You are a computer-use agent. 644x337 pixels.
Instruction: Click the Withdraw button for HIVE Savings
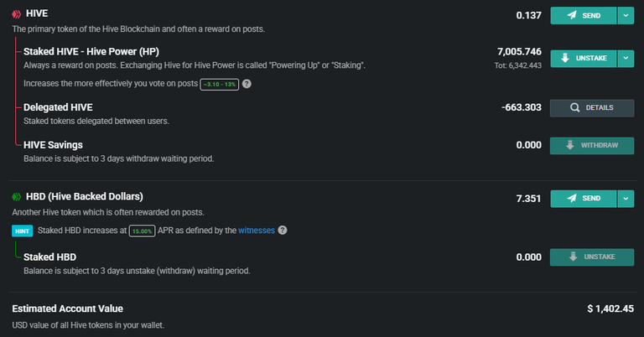click(592, 146)
